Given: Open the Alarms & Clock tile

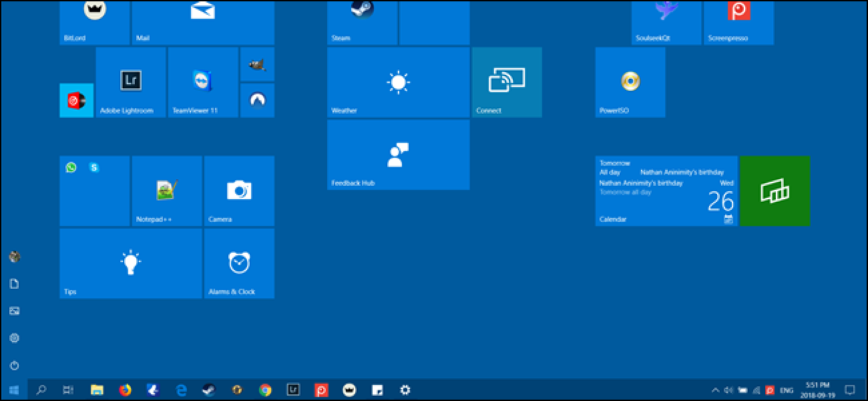Looking at the screenshot, I should point(239,263).
